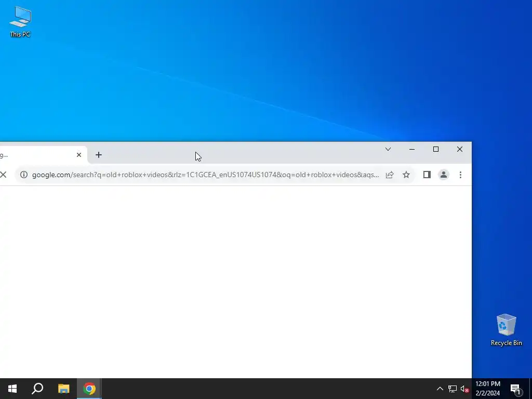
Task: Open Chrome side panel
Action: (x=427, y=175)
